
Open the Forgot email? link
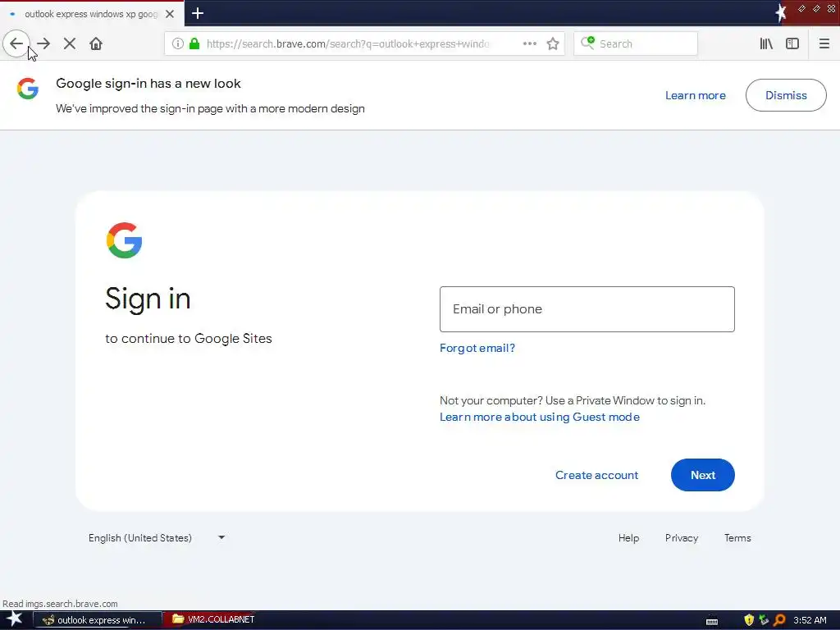(477, 348)
